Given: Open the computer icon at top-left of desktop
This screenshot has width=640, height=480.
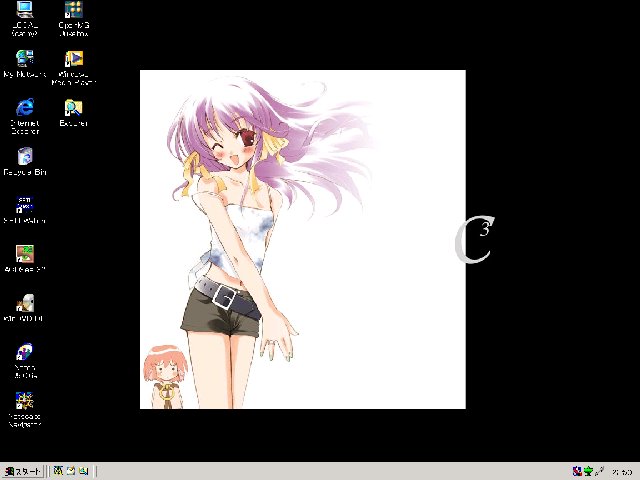Looking at the screenshot, I should [25, 12].
